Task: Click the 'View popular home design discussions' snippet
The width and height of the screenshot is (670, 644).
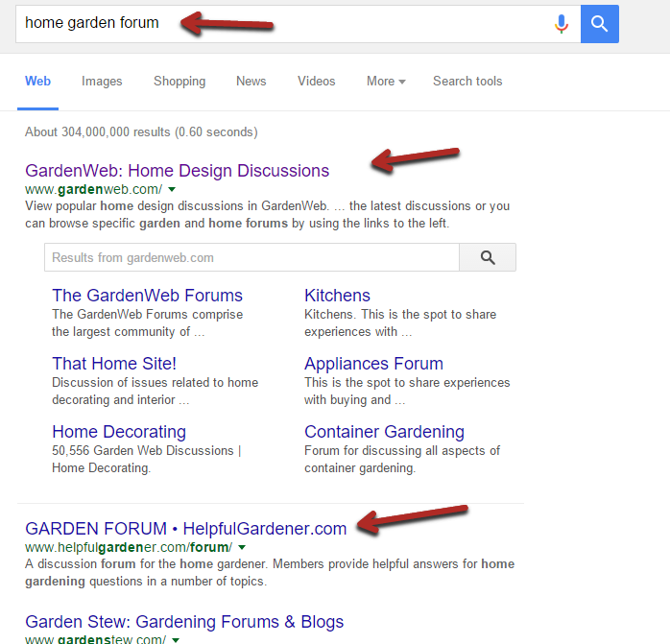Action: 267,215
